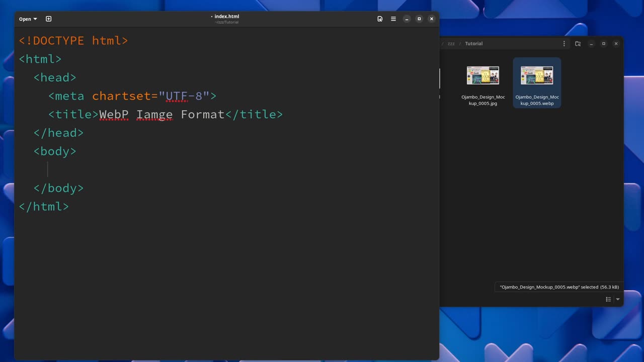This screenshot has height=362, width=644.
Task: Maximize the index.html text editor window
Action: (x=419, y=19)
